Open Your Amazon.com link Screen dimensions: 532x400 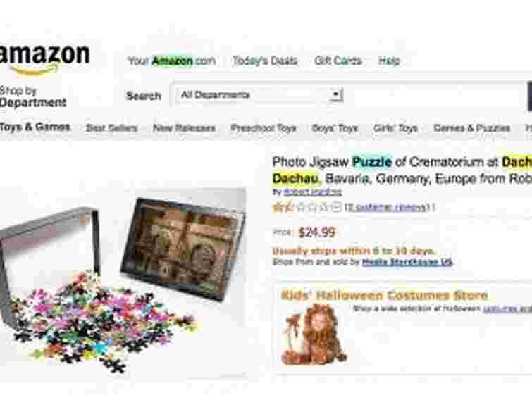click(172, 61)
